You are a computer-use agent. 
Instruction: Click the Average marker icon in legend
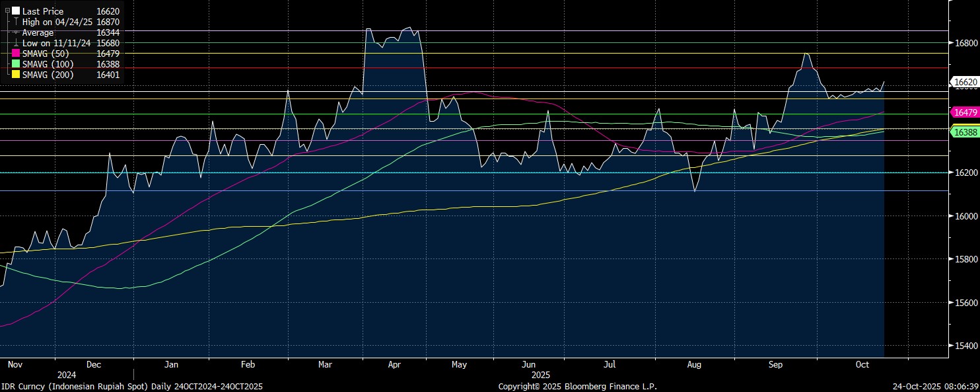click(x=16, y=32)
